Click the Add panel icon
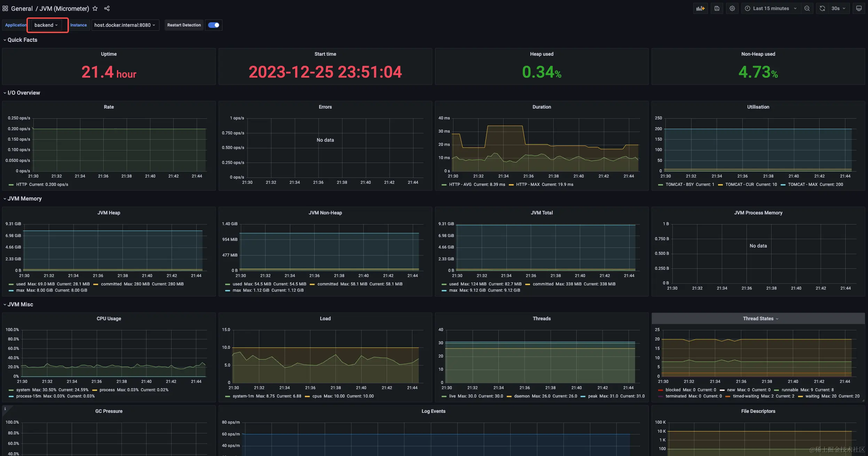The image size is (868, 456). tap(700, 8)
